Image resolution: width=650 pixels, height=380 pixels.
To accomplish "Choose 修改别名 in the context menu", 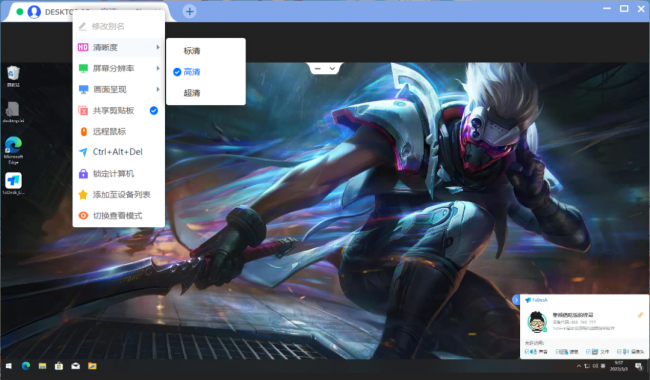I will [x=119, y=27].
